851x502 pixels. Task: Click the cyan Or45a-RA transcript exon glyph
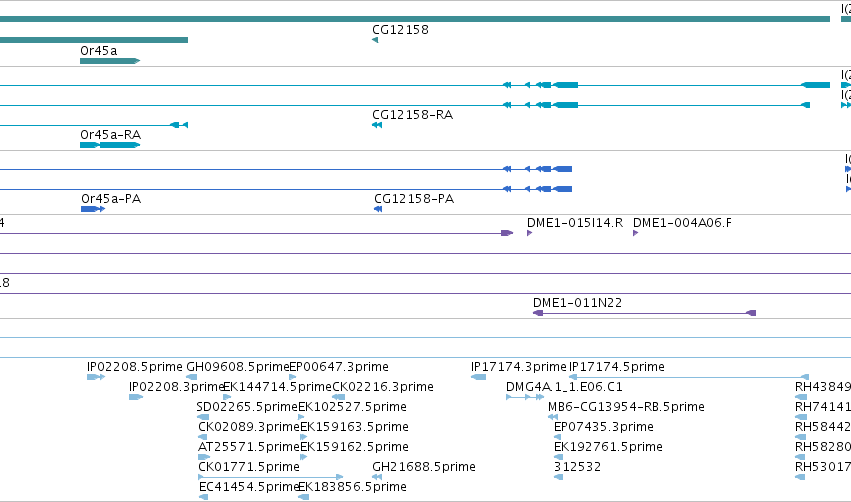pyautogui.click(x=110, y=145)
